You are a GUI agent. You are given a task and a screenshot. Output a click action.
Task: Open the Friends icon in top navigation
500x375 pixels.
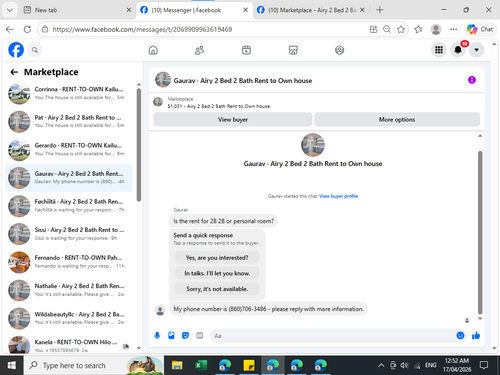[x=199, y=50]
